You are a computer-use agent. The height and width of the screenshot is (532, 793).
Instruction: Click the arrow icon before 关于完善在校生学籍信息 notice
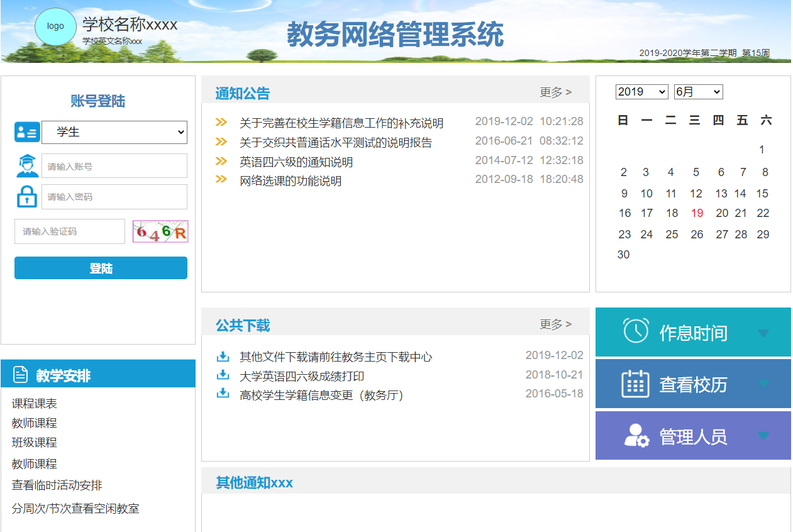coord(221,122)
